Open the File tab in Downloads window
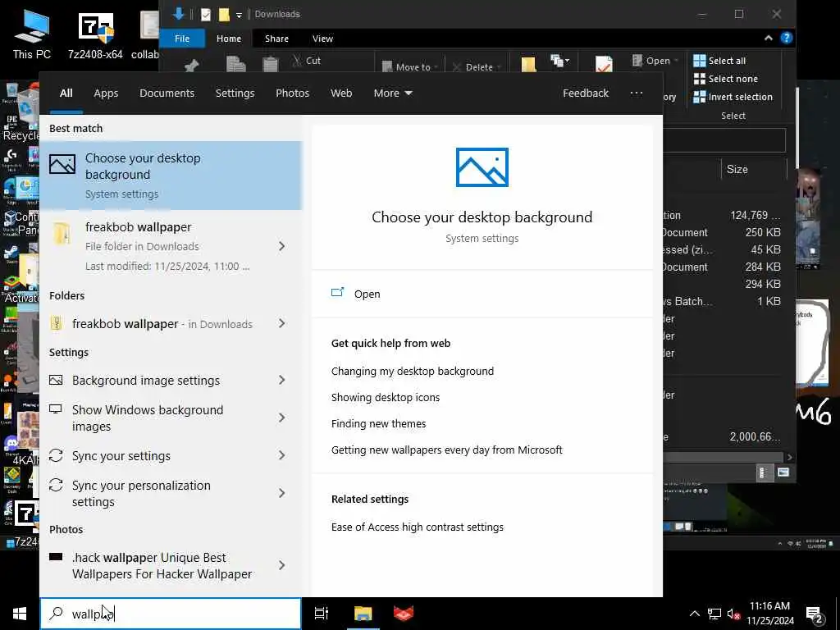The height and width of the screenshot is (630, 840). pos(182,39)
